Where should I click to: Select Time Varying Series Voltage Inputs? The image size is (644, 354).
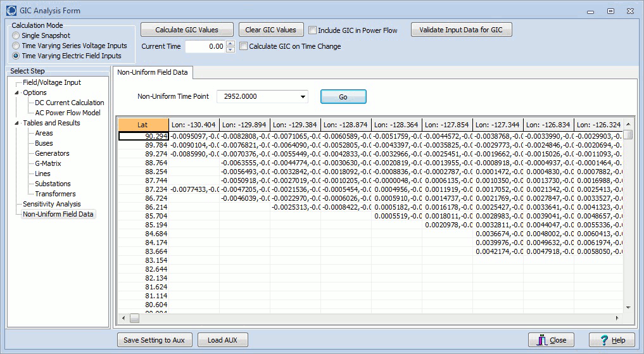[x=16, y=46]
